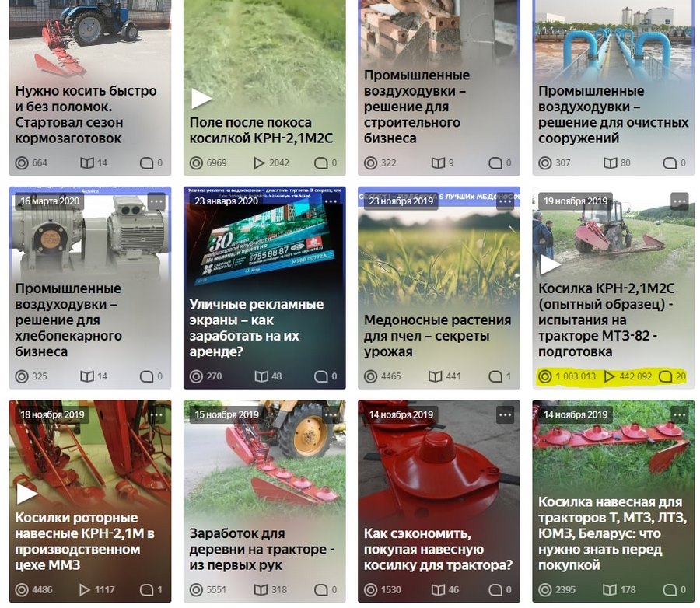The width and height of the screenshot is (700, 608).
Task: Click video plays icon showing 442 092
Action: 609,376
